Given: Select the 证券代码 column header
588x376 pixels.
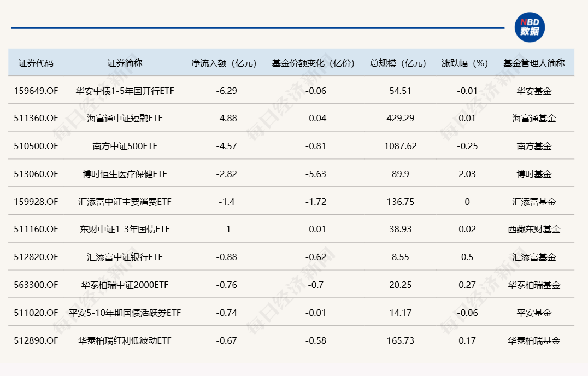Looking at the screenshot, I should (36, 63).
